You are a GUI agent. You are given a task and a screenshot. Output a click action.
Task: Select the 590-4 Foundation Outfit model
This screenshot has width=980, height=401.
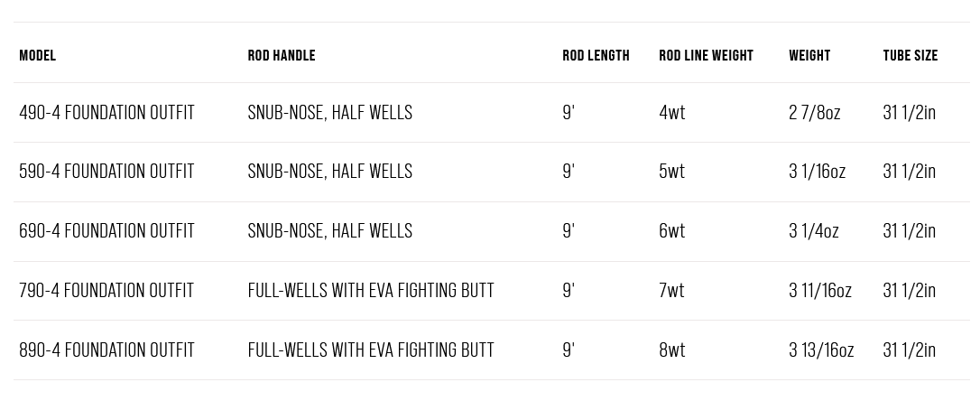click(106, 172)
